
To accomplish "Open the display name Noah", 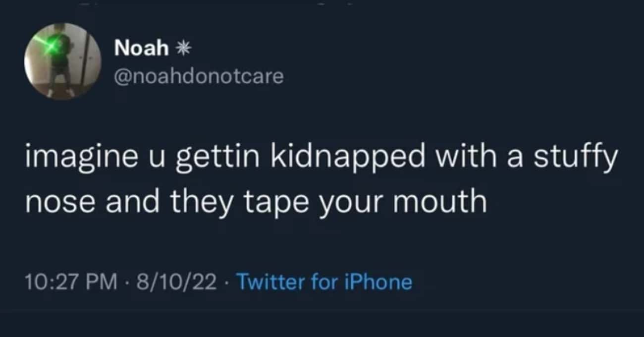I will (142, 49).
